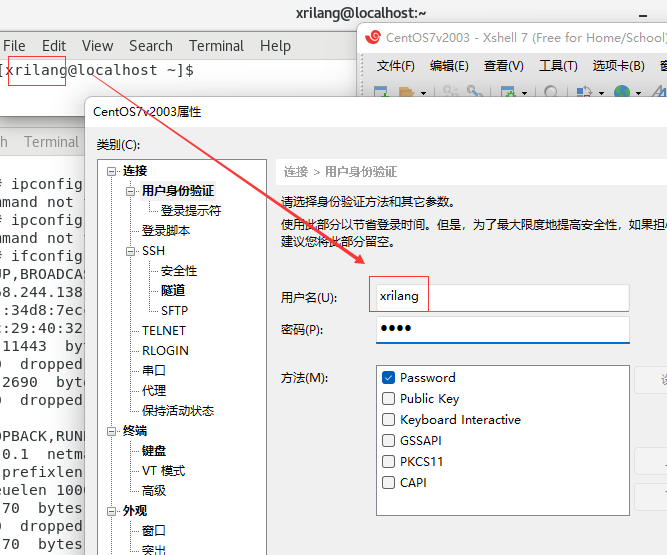Open the View menu in terminal window
This screenshot has width=667, height=555.
click(x=97, y=46)
